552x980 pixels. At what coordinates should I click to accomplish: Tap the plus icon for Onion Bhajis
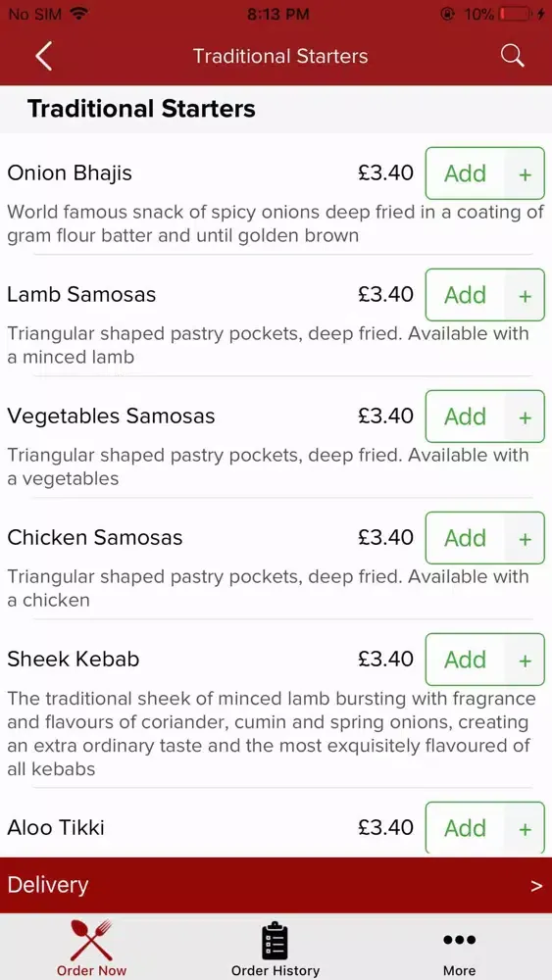(x=526, y=173)
